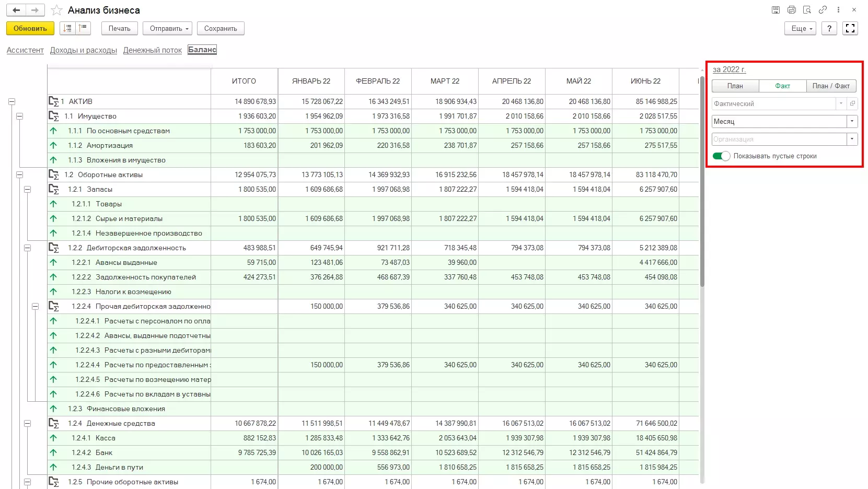
Task: Click the floppy disk save icon
Action: coord(776,10)
